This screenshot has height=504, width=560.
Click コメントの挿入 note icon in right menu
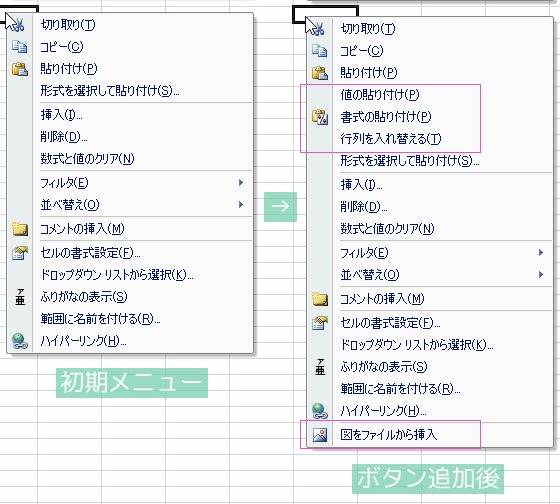click(x=320, y=299)
